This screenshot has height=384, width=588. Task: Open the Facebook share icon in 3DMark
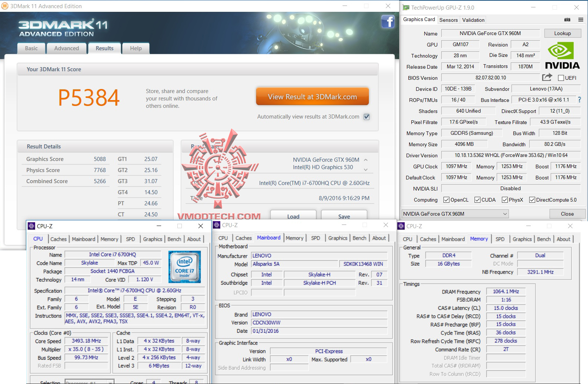tap(388, 22)
